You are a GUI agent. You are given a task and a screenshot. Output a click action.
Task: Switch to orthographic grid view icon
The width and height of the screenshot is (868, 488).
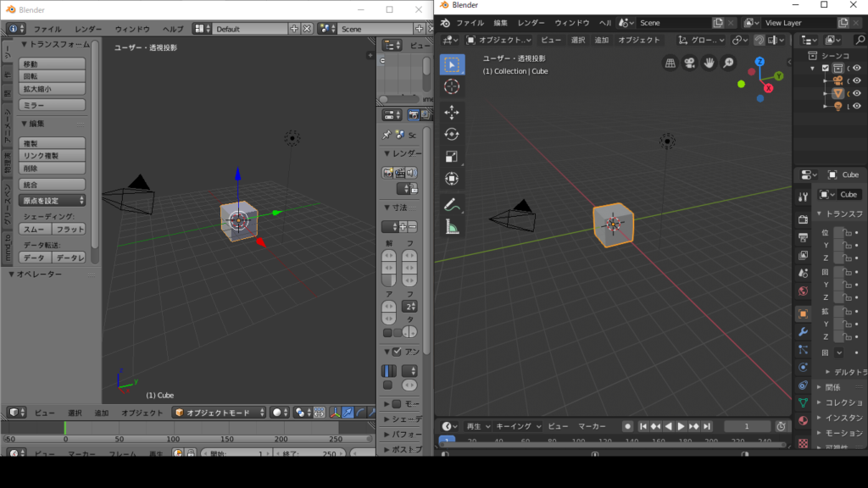[x=670, y=64]
